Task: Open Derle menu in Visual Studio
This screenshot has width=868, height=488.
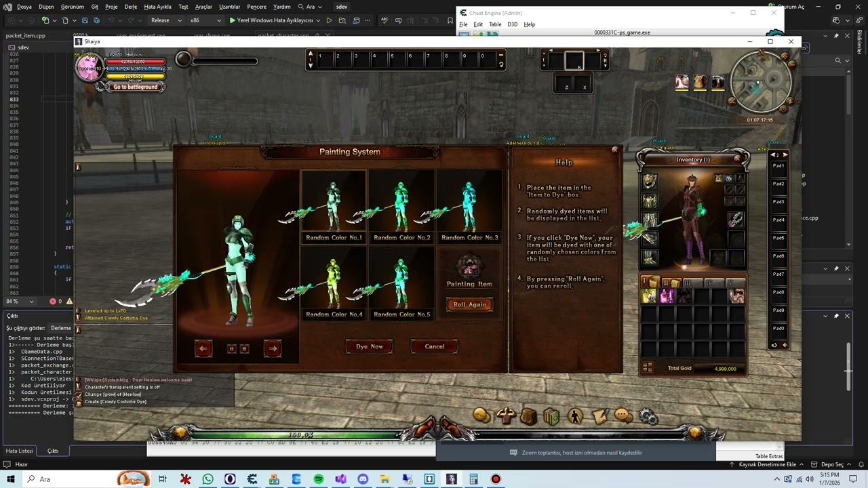Action: point(131,7)
